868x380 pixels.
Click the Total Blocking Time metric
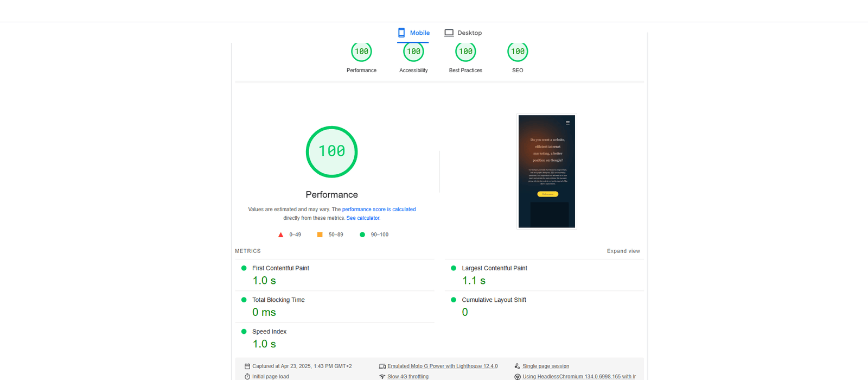[334, 307]
